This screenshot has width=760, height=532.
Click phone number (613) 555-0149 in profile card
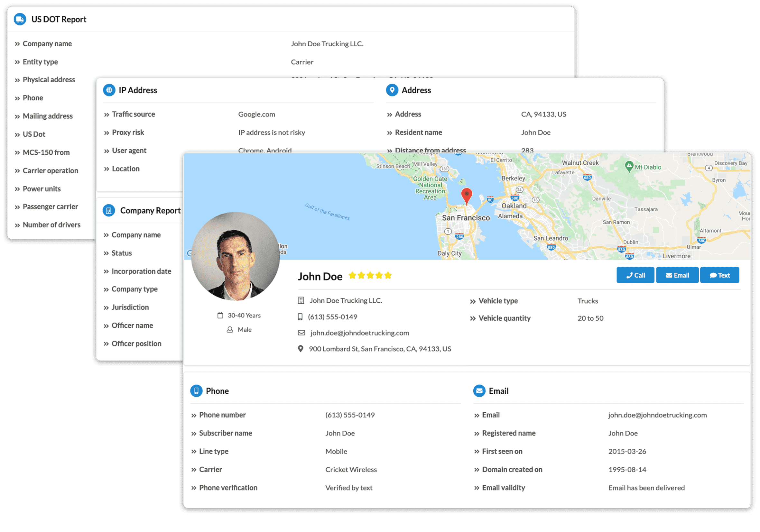[332, 317]
